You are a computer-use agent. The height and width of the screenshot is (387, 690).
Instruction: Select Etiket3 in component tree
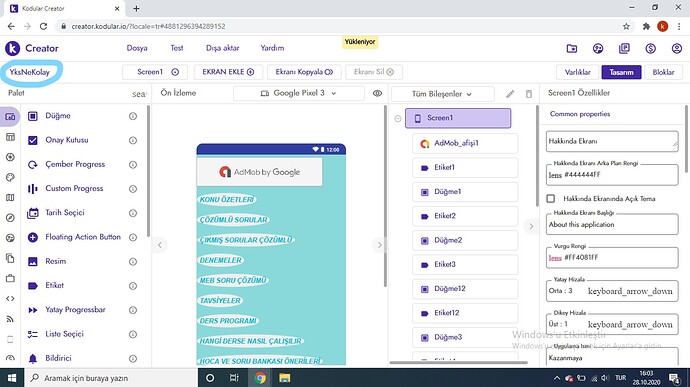pos(465,265)
